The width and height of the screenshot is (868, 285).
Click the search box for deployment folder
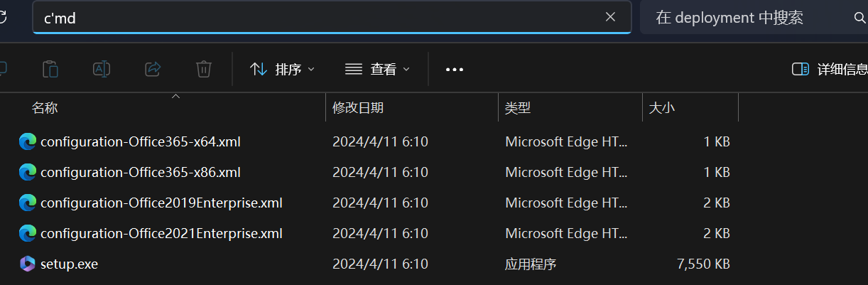[754, 17]
